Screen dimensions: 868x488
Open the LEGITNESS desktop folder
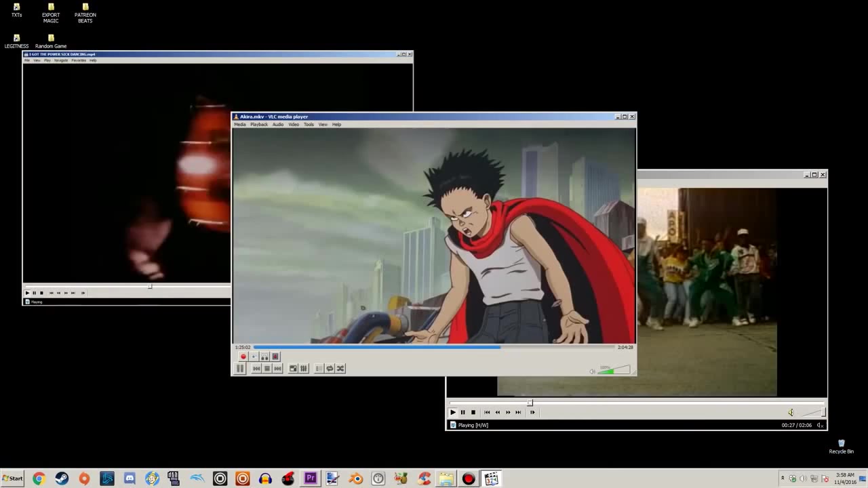tap(16, 41)
